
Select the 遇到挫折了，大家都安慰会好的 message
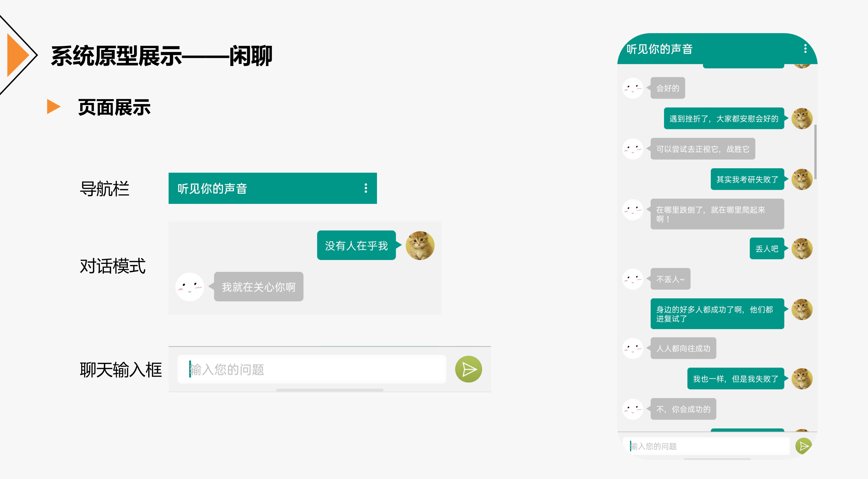[x=724, y=119]
